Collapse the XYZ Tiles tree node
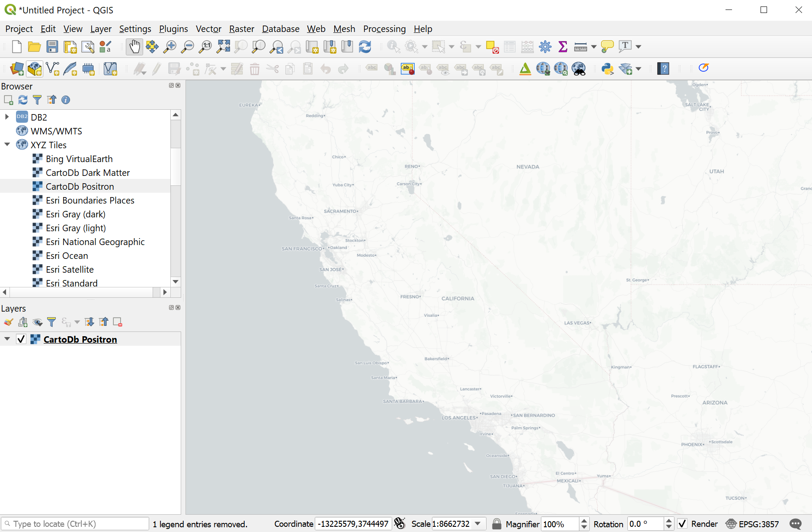This screenshot has width=812, height=532. click(x=7, y=144)
